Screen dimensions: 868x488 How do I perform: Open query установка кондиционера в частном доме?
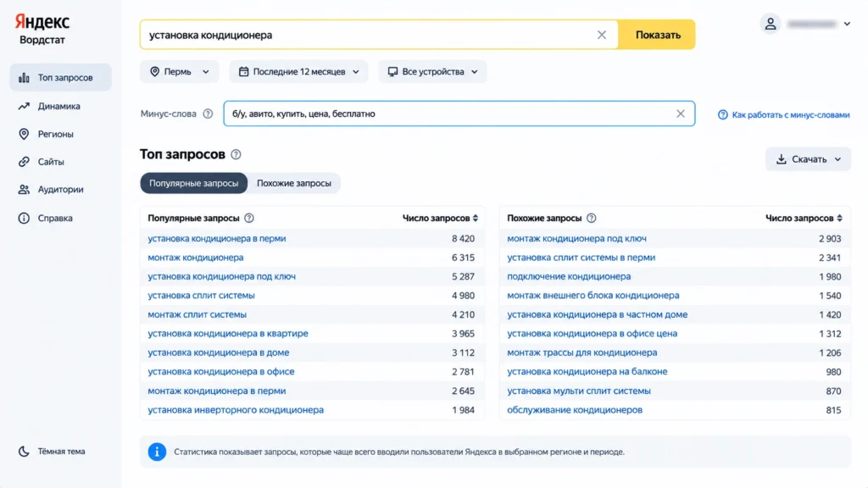click(x=598, y=314)
